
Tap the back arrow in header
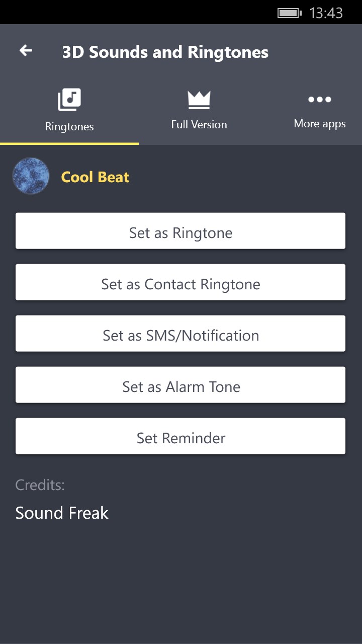26,50
